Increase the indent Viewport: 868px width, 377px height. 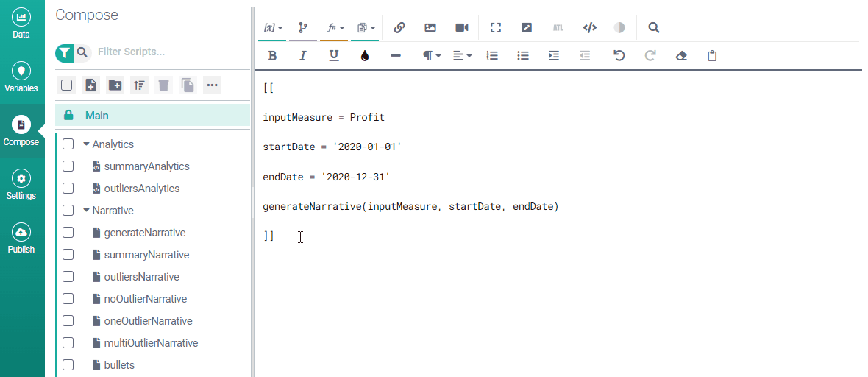(x=554, y=56)
